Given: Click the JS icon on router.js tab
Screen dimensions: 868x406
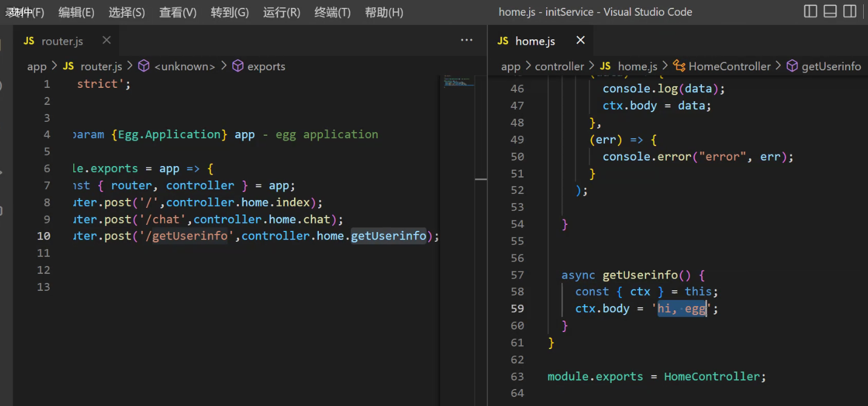Looking at the screenshot, I should coord(29,41).
